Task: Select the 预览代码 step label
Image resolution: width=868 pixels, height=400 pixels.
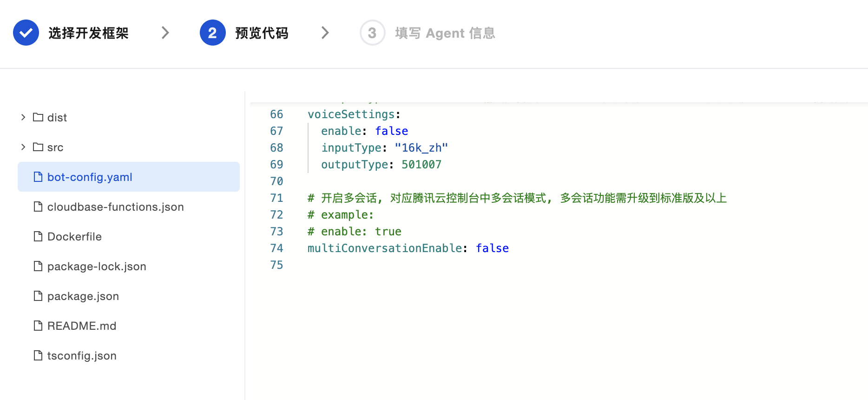Action: pos(262,33)
